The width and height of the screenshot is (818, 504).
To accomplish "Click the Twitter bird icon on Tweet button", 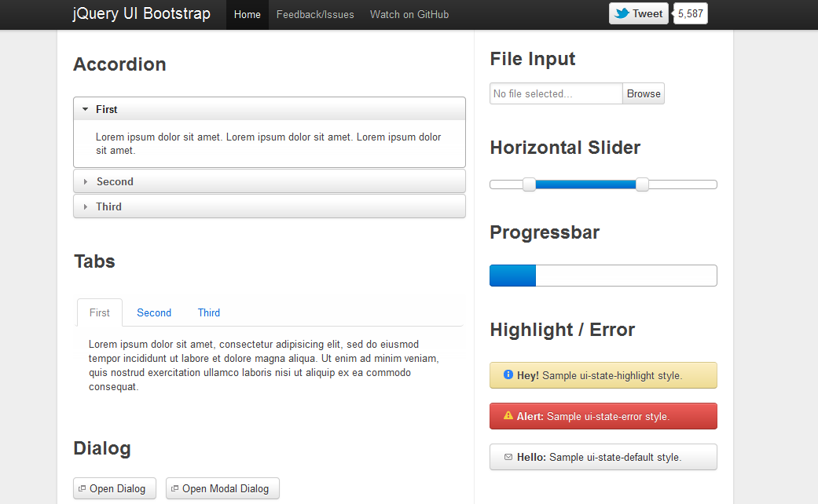I will coord(622,13).
